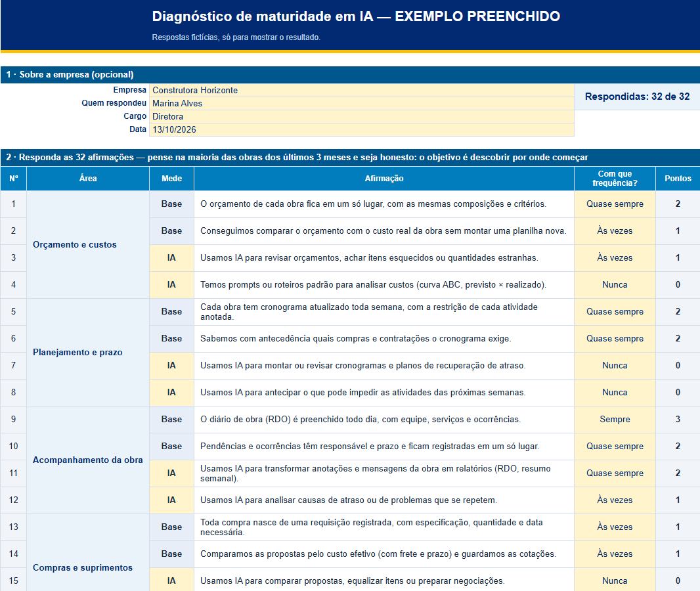Open frequency cell for statement 3
The height and width of the screenshot is (591, 700).
point(615,257)
